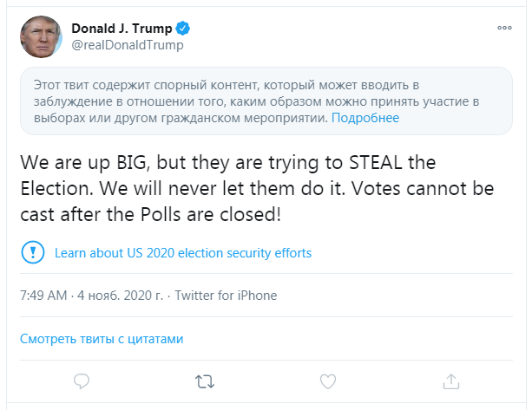Share the tweet via the share icon
The width and height of the screenshot is (532, 410).
450,381
